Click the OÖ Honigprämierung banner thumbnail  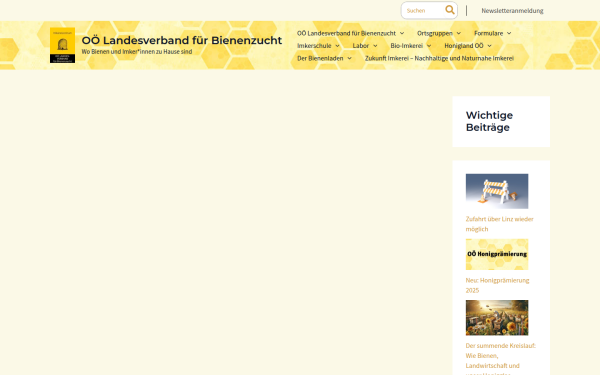[x=497, y=254]
